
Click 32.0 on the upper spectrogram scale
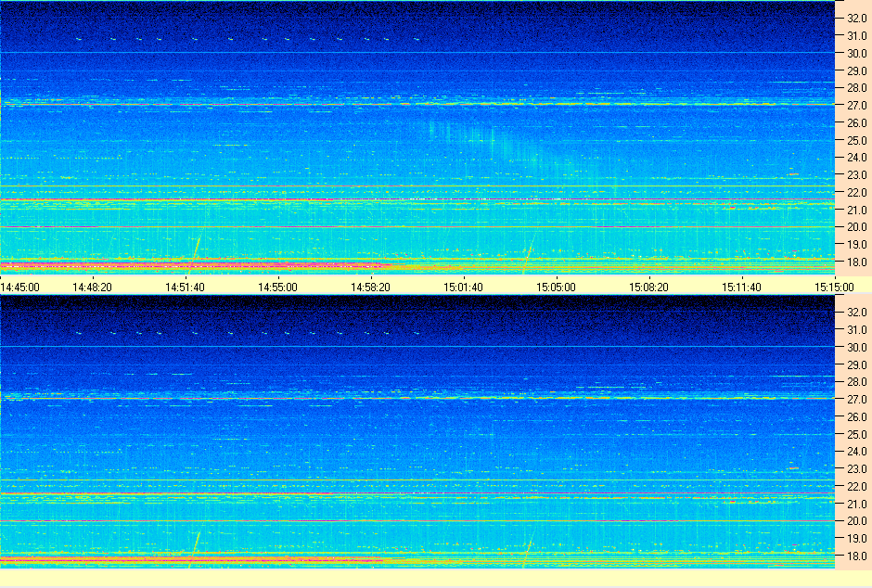pos(857,19)
